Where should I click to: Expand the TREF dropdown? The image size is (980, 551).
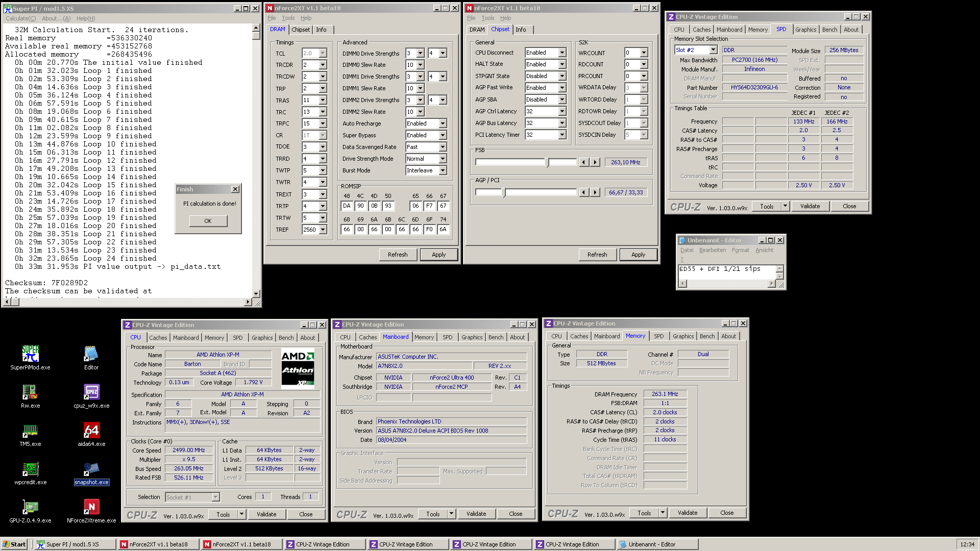pos(323,230)
